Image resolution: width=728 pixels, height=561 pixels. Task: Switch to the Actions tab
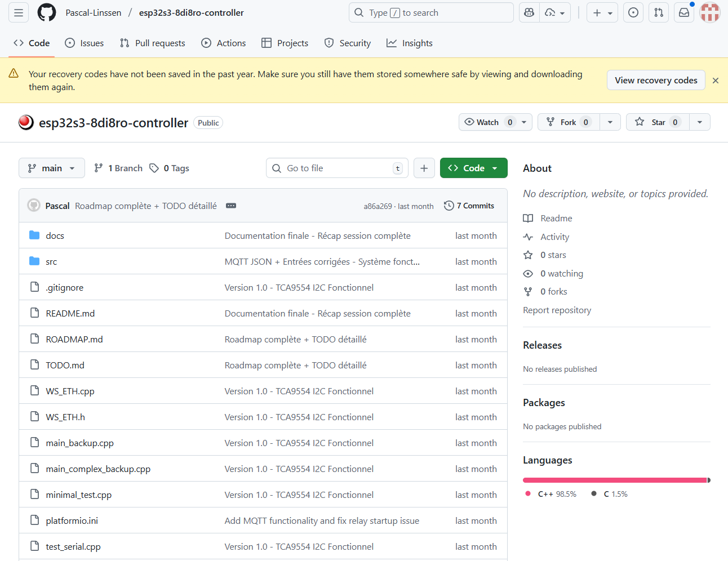pos(224,43)
